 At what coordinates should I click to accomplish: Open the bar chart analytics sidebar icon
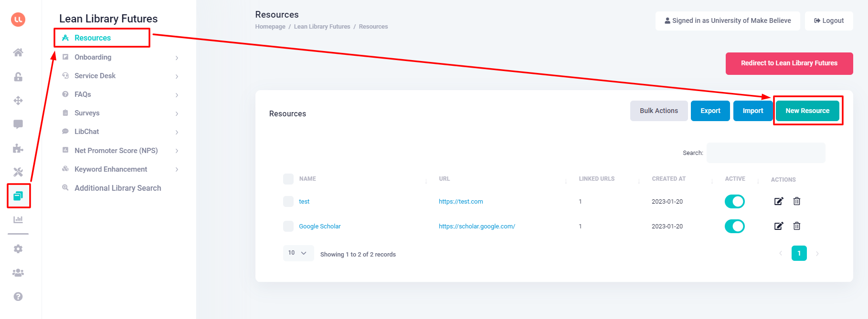[18, 220]
